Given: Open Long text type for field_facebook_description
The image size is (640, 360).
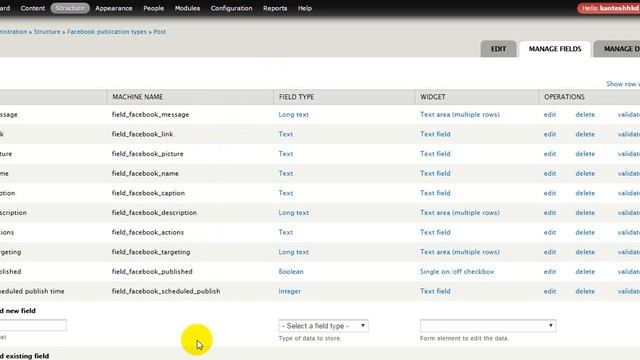Looking at the screenshot, I should click(x=293, y=213).
